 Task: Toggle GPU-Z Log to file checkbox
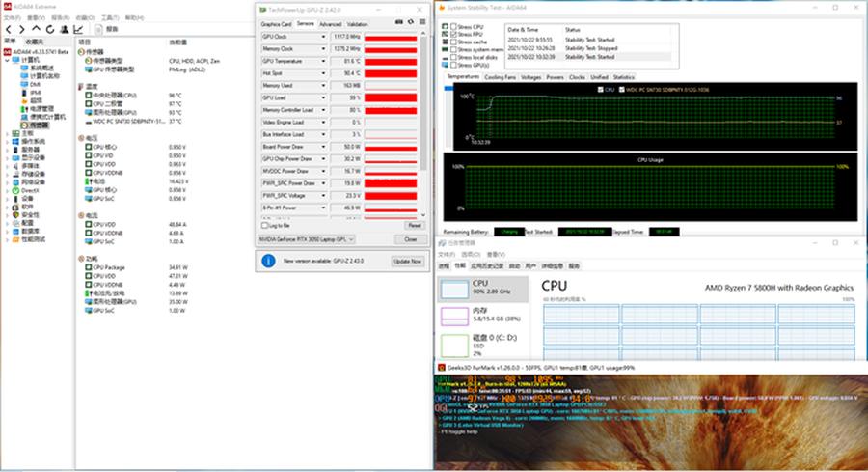[264, 226]
